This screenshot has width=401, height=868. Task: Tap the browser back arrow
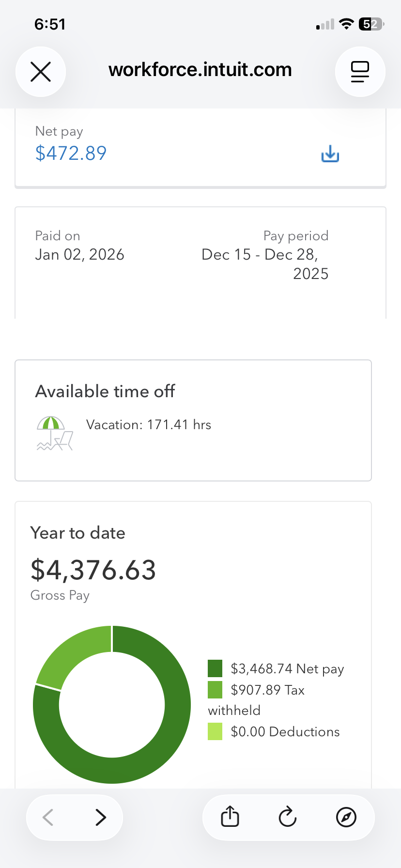click(x=48, y=818)
